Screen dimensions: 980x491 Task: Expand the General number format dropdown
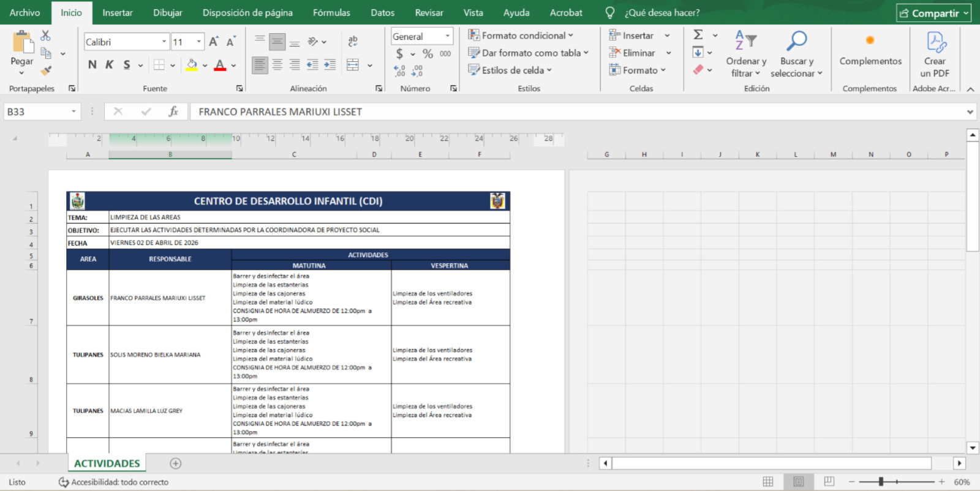point(447,36)
